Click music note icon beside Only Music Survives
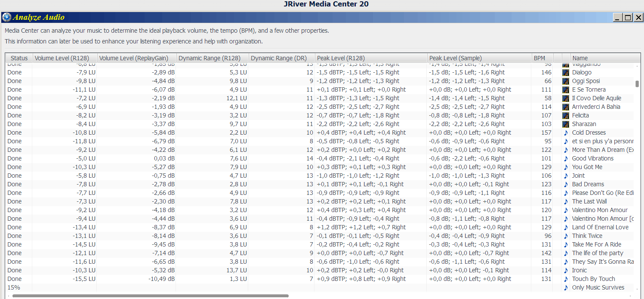Viewport: 644px width, 299px height. click(566, 287)
